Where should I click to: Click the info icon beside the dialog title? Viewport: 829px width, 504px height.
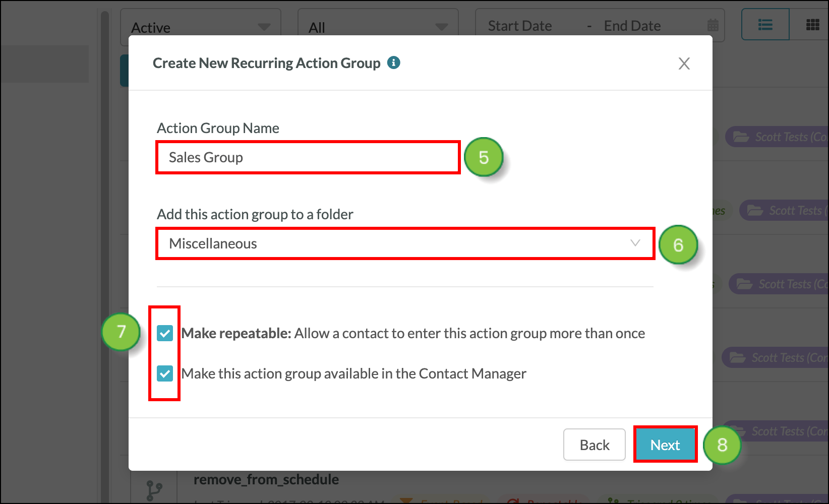click(x=393, y=62)
